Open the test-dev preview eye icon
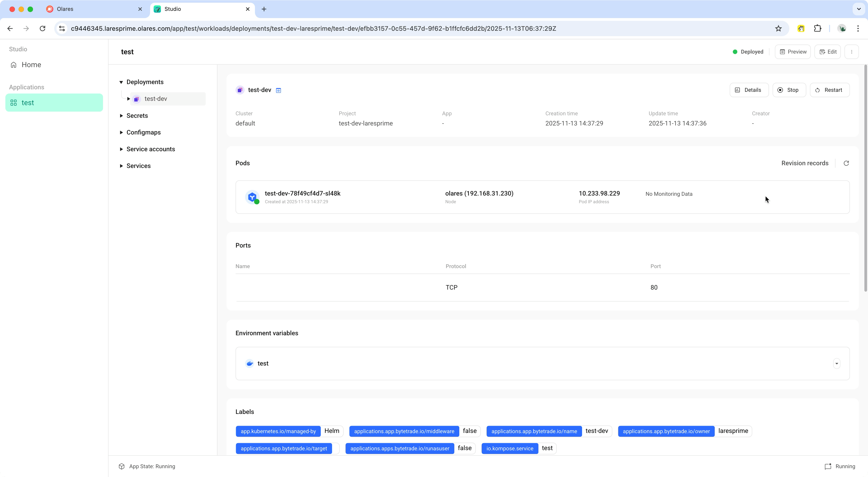Screen dimensions: 868x477 point(278,90)
